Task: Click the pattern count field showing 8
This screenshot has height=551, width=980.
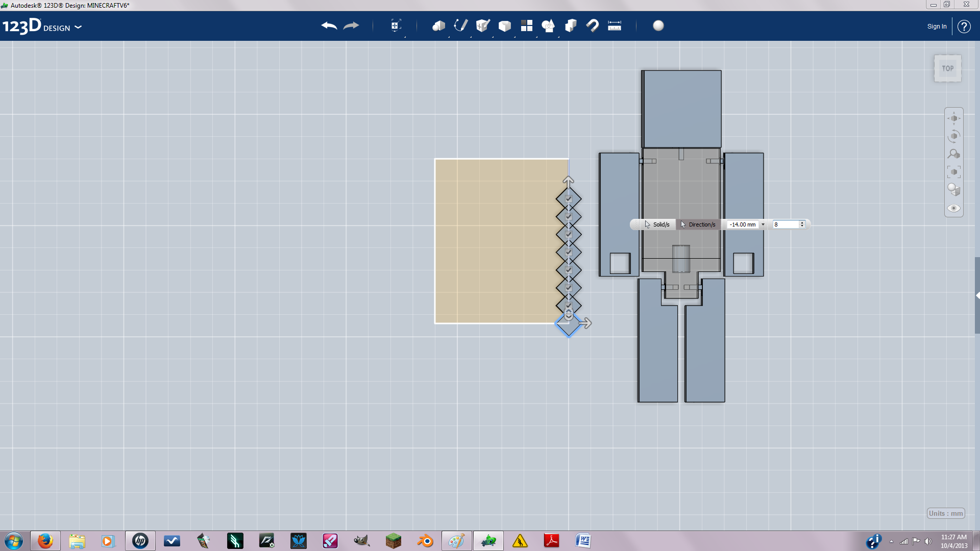Action: click(786, 224)
